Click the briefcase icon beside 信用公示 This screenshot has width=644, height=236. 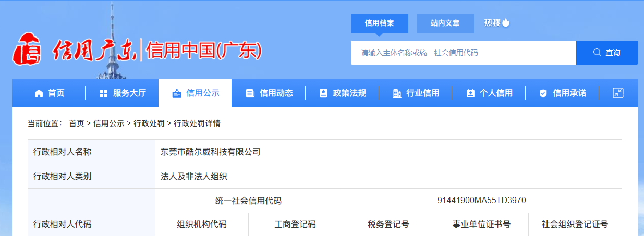(x=177, y=93)
